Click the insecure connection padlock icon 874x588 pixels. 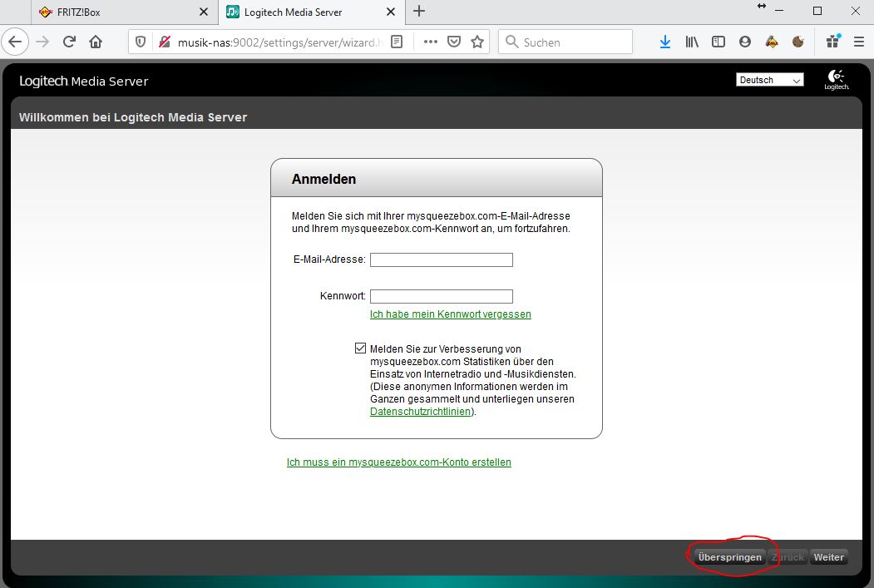pyautogui.click(x=165, y=42)
